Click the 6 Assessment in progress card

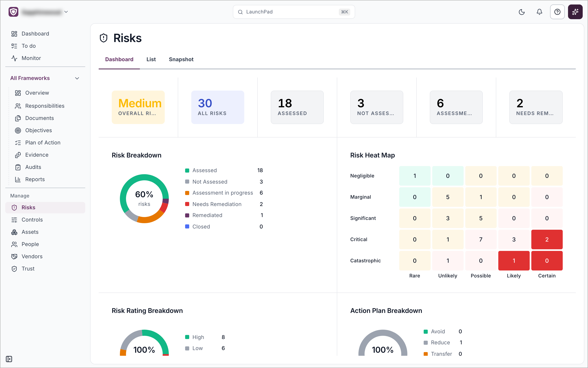click(456, 107)
